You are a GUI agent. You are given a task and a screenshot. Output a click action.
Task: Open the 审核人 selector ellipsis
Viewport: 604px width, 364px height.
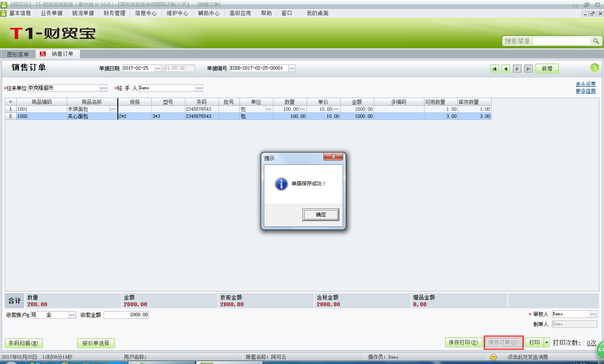point(594,313)
